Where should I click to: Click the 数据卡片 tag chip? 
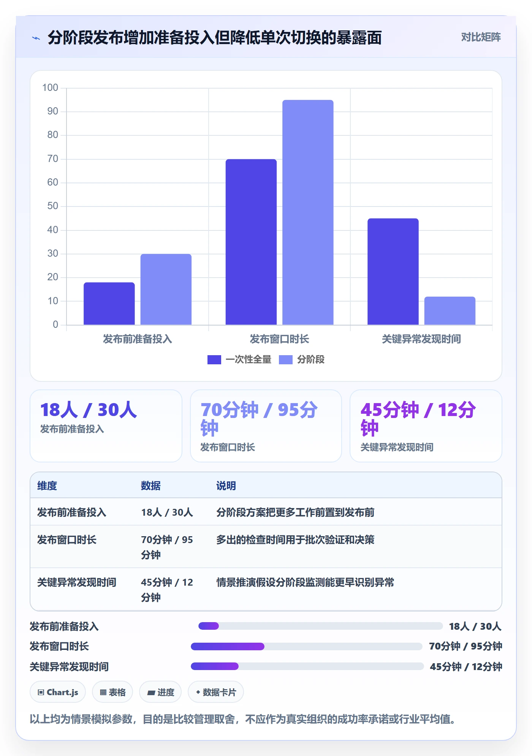click(216, 692)
